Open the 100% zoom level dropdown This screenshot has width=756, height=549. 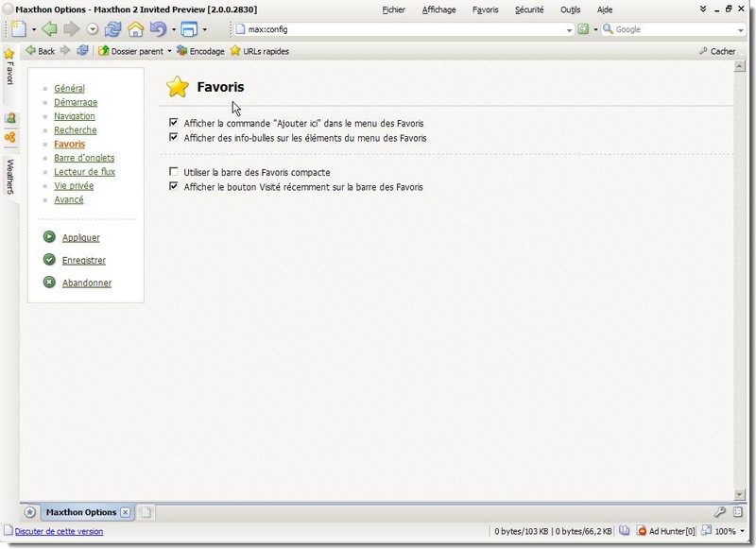pyautogui.click(x=743, y=531)
